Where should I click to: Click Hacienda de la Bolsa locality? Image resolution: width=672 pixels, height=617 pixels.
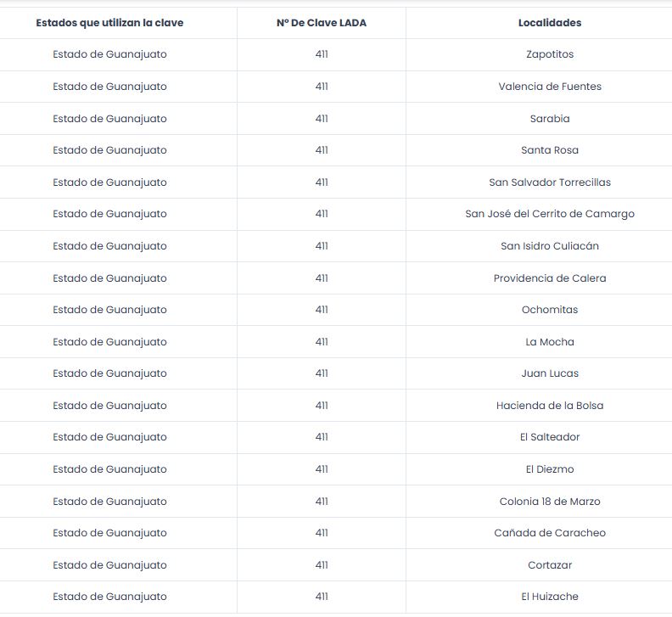[x=550, y=406]
